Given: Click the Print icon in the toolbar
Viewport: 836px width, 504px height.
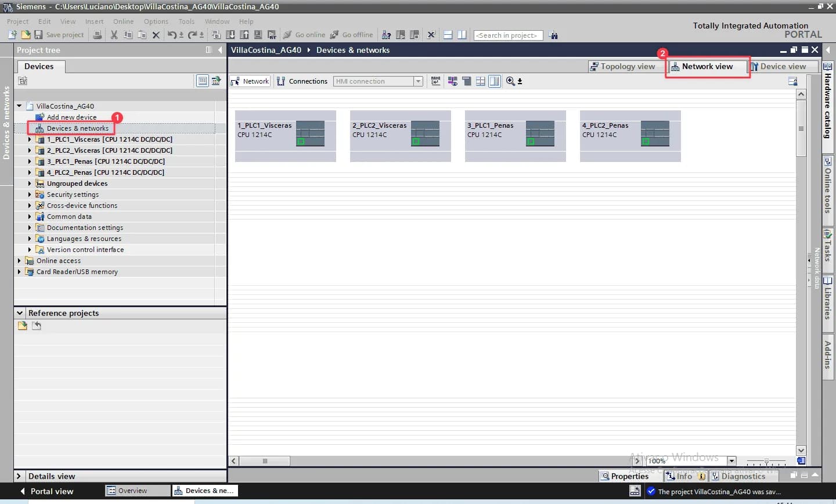Looking at the screenshot, I should click(98, 35).
